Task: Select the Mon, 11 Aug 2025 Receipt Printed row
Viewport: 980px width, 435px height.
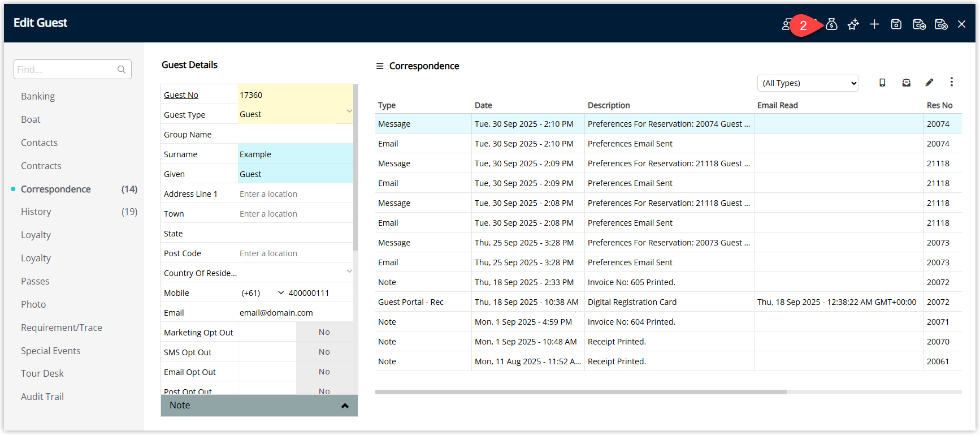Action: tap(669, 361)
